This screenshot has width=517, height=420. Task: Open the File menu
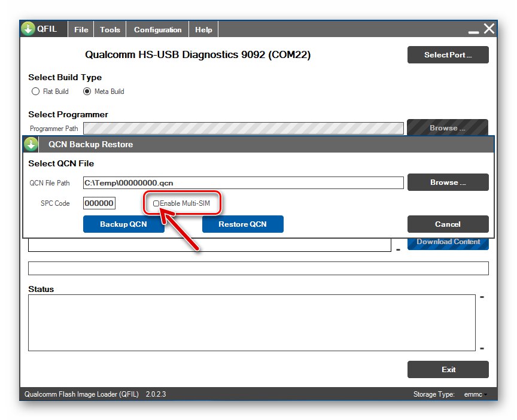tap(81, 30)
